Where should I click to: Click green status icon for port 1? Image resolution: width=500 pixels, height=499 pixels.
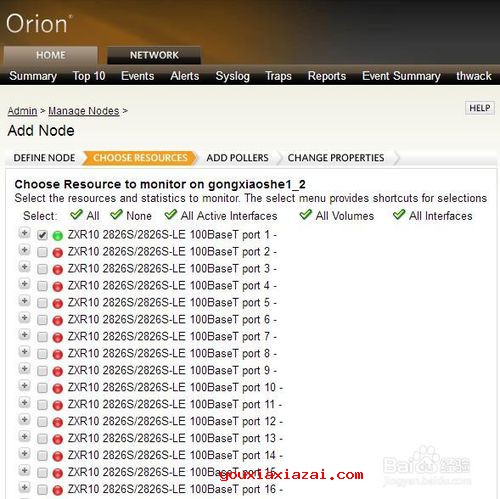(58, 236)
